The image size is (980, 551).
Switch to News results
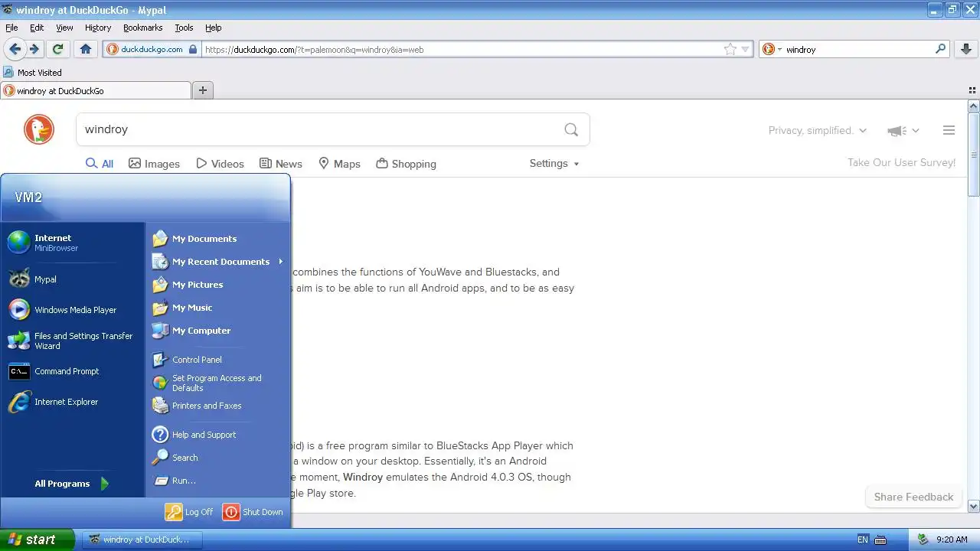click(281, 164)
